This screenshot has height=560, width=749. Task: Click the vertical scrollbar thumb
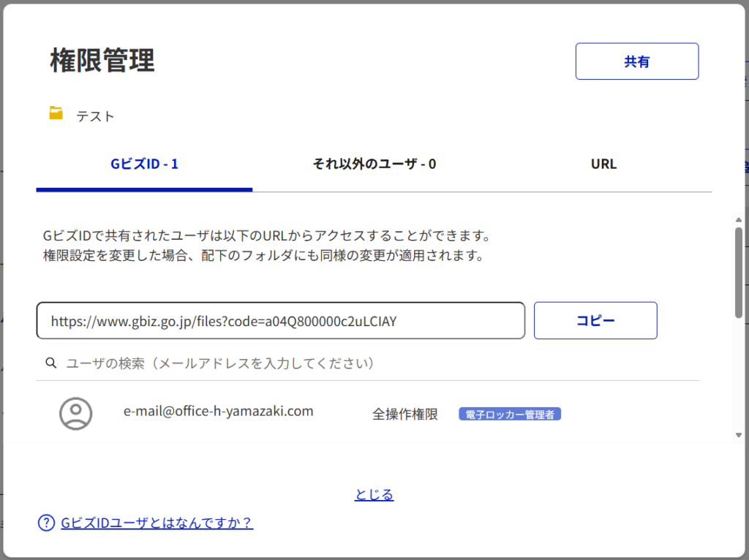pyautogui.click(x=738, y=272)
